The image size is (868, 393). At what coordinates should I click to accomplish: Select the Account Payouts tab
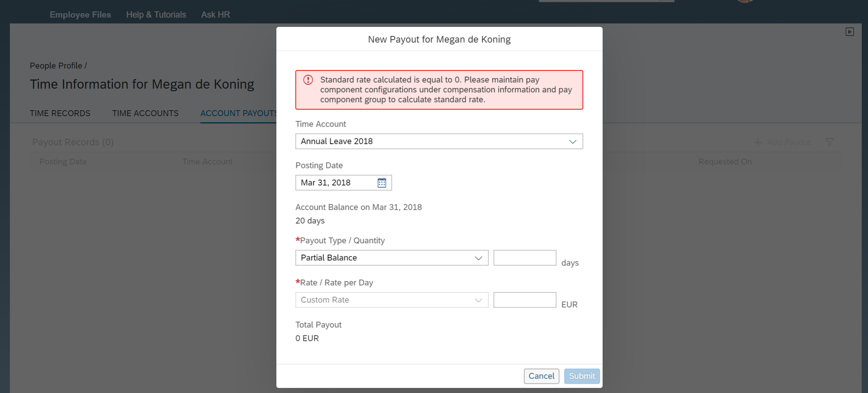coord(238,113)
